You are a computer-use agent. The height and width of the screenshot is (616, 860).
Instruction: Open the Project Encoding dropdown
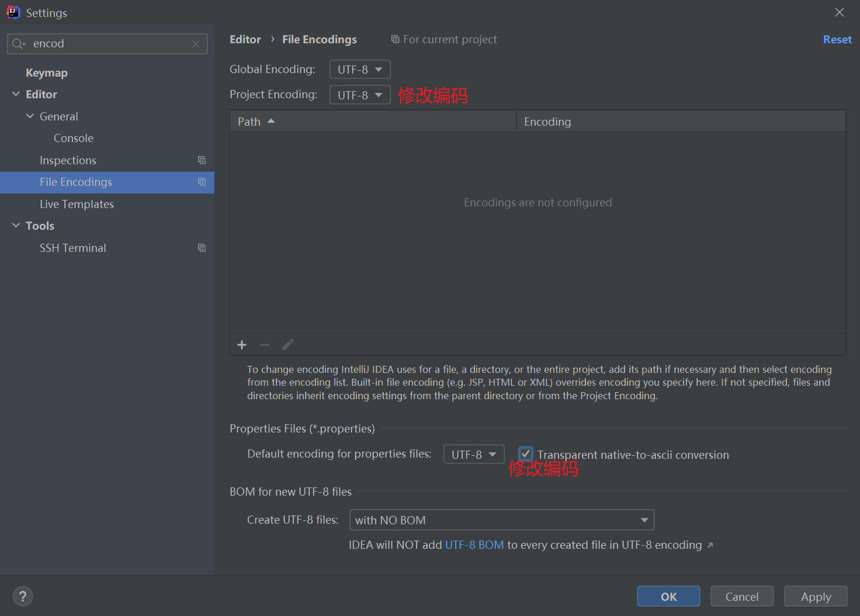[x=360, y=95]
